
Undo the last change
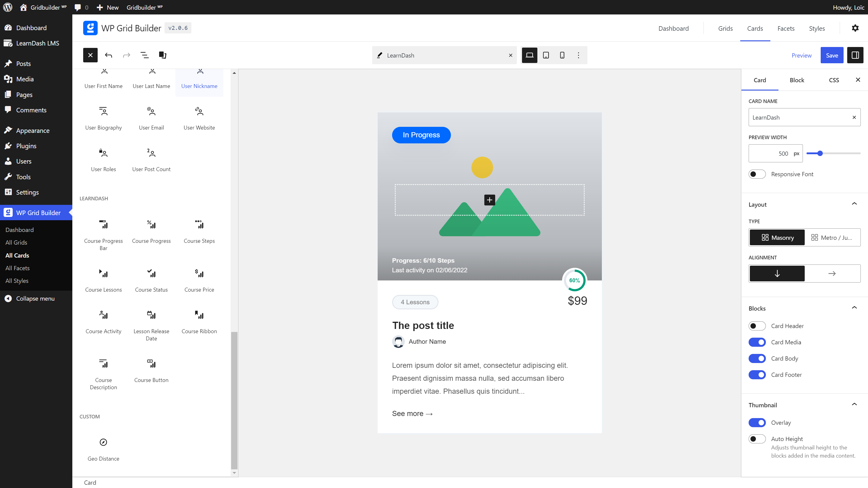click(x=108, y=55)
